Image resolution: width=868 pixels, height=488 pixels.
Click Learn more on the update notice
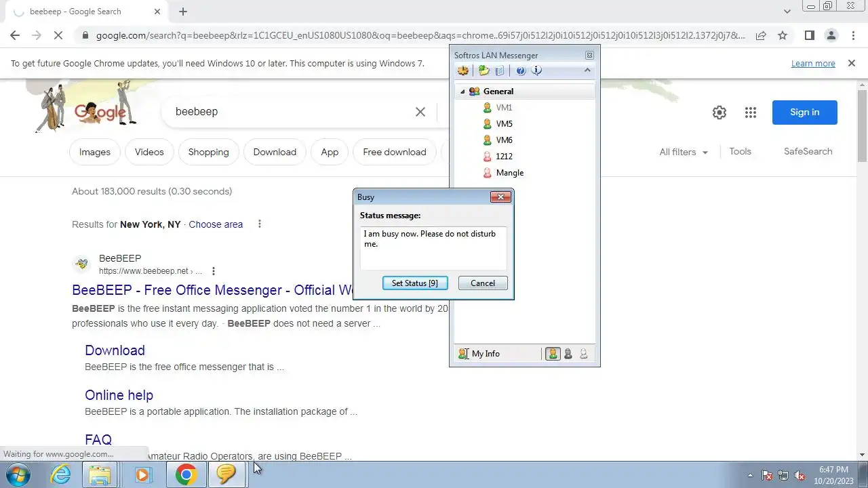coord(813,63)
